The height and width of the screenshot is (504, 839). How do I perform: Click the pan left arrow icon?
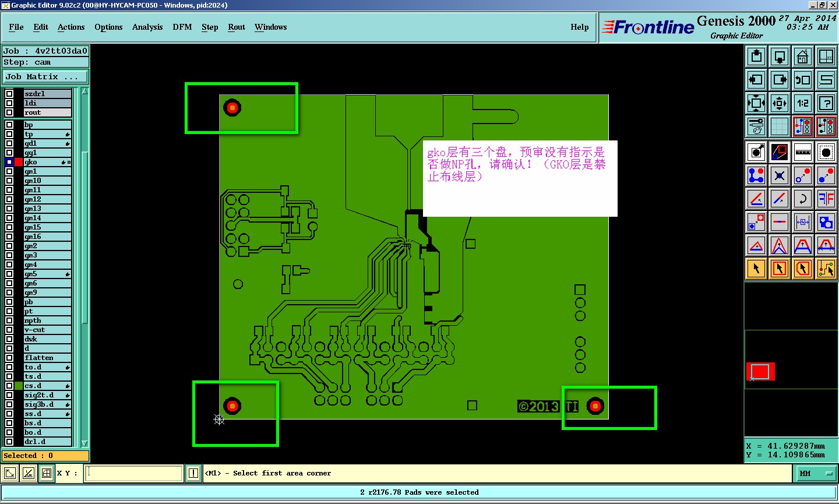click(756, 80)
